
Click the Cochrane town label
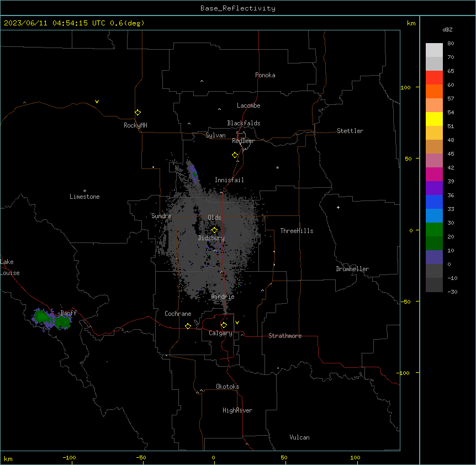(178, 314)
